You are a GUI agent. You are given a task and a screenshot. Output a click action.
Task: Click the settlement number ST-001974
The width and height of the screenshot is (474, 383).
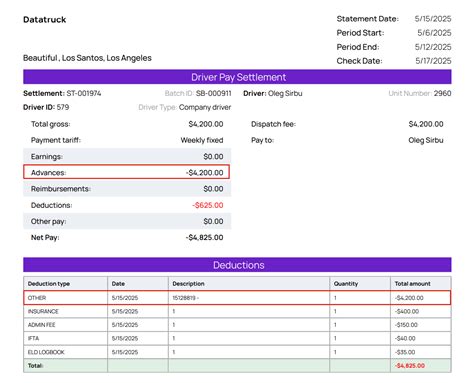coord(84,93)
